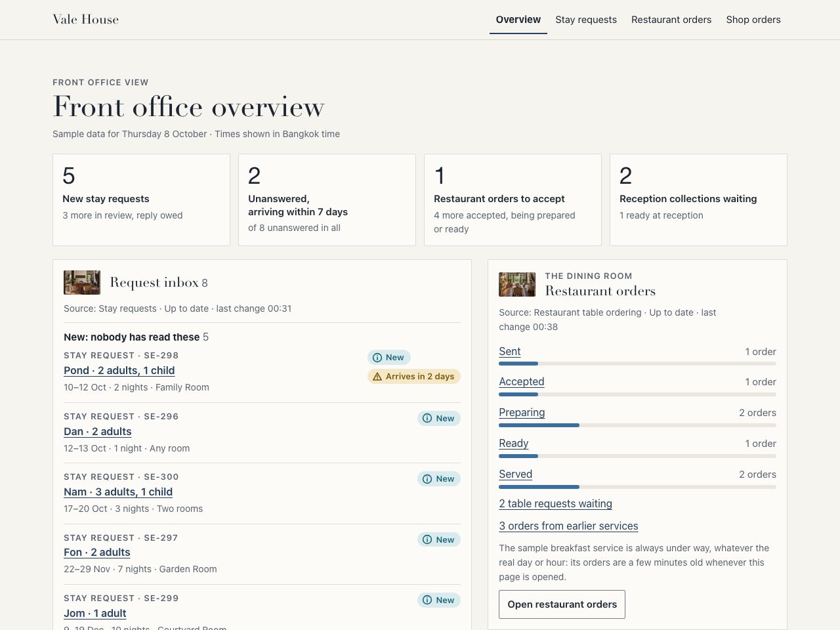This screenshot has height=630, width=840.
Task: Click the Request inbox heading
Action: (154, 283)
